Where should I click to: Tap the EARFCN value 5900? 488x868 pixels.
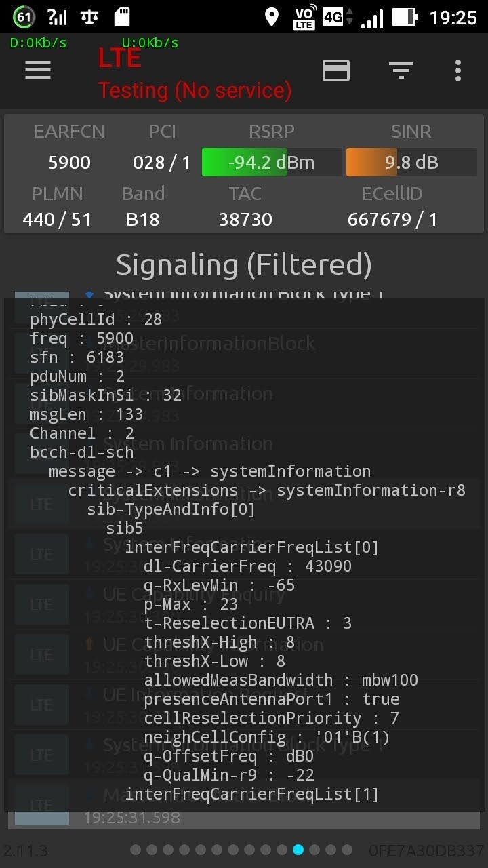pyautogui.click(x=69, y=163)
